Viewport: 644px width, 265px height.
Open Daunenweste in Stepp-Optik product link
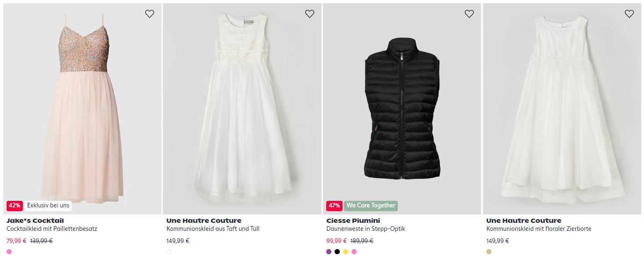coord(366,229)
